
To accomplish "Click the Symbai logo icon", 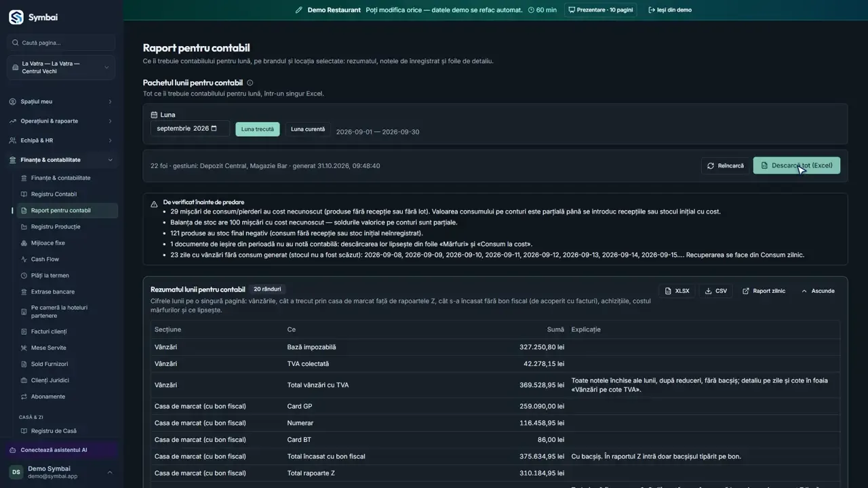I will tap(16, 17).
